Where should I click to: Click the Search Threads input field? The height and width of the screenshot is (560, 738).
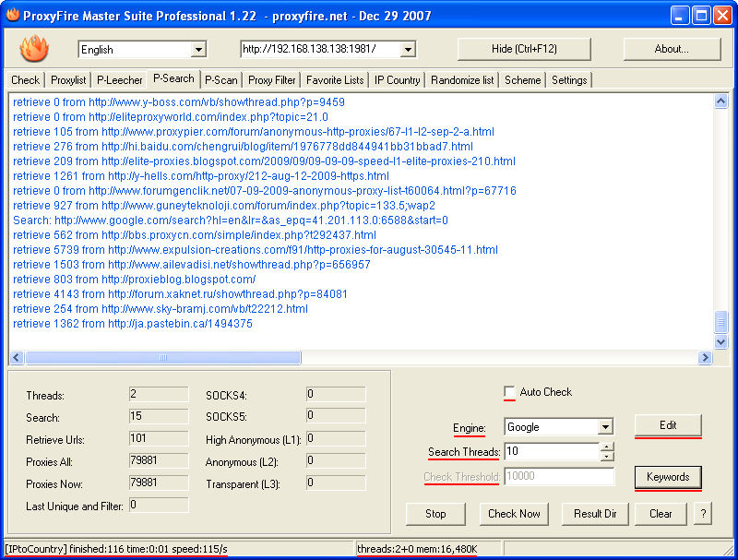click(x=552, y=451)
